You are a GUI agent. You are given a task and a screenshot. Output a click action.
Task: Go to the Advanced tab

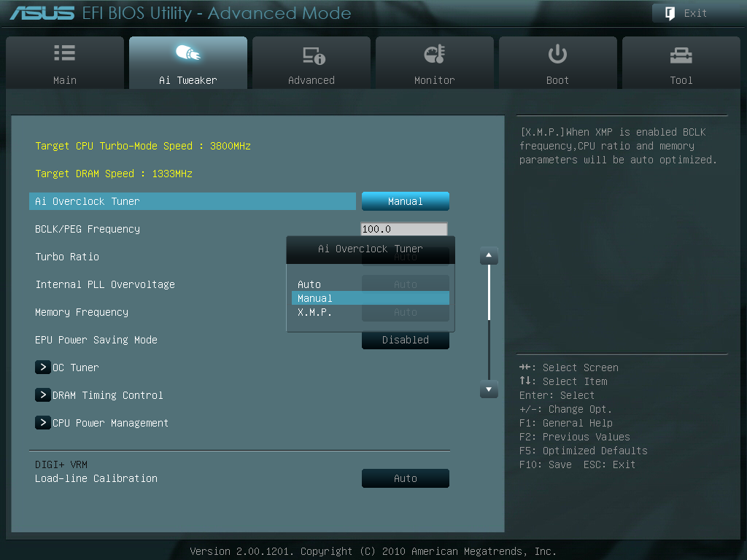(x=311, y=63)
